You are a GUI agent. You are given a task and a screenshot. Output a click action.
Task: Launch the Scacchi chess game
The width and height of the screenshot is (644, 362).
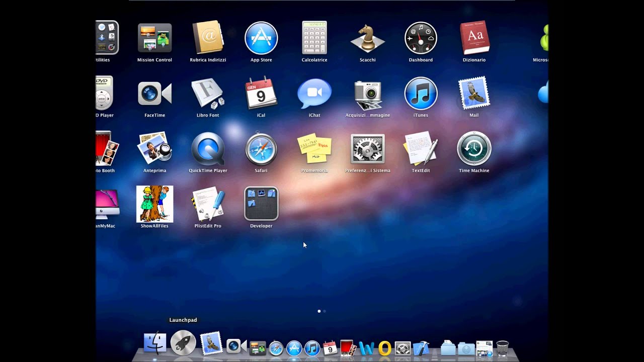[x=368, y=38]
